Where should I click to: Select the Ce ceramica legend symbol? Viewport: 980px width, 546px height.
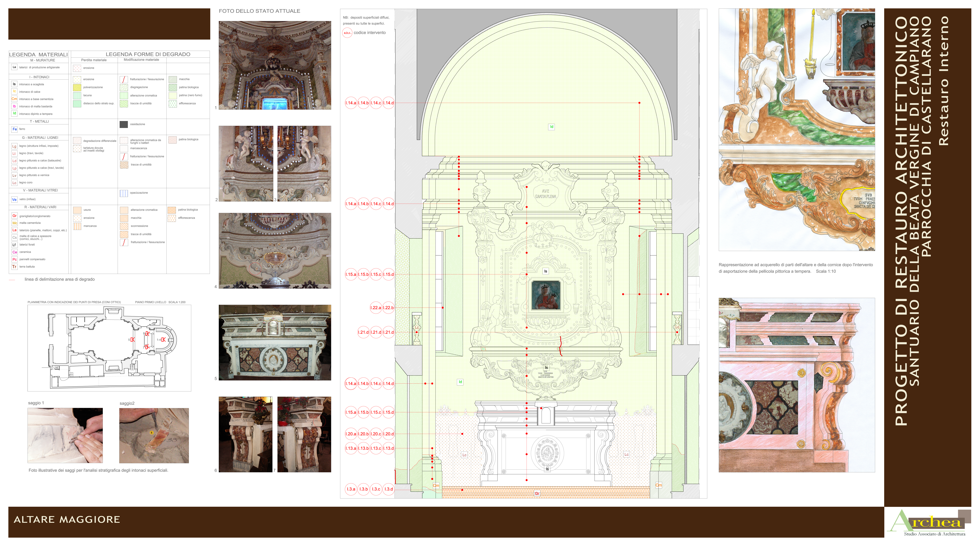[x=14, y=252]
